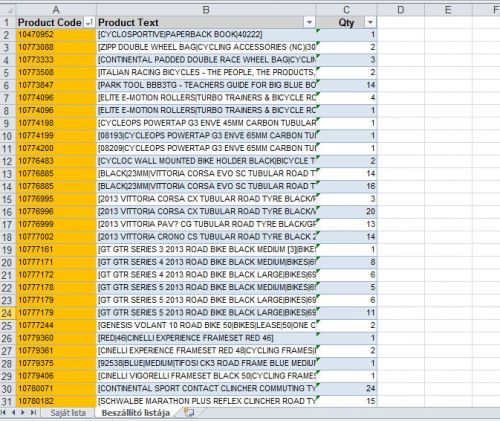
Task: Click the first-sheet navigation arrow
Action: 4,413
